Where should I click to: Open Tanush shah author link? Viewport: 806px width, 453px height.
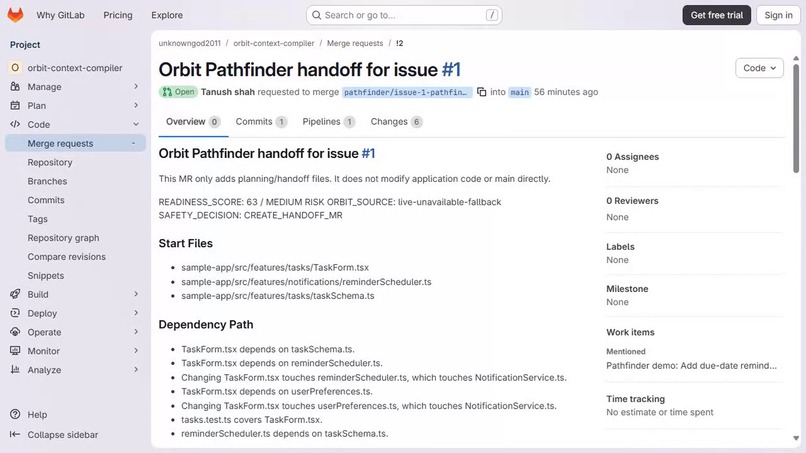[228, 92]
